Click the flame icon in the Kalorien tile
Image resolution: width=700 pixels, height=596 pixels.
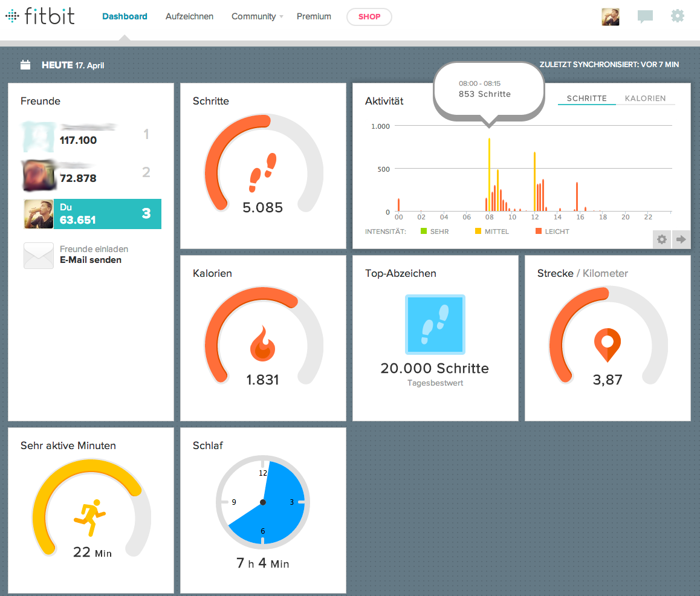(262, 345)
